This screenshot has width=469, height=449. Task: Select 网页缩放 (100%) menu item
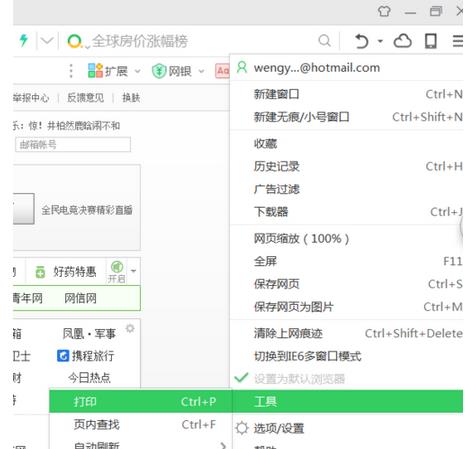[x=347, y=239]
